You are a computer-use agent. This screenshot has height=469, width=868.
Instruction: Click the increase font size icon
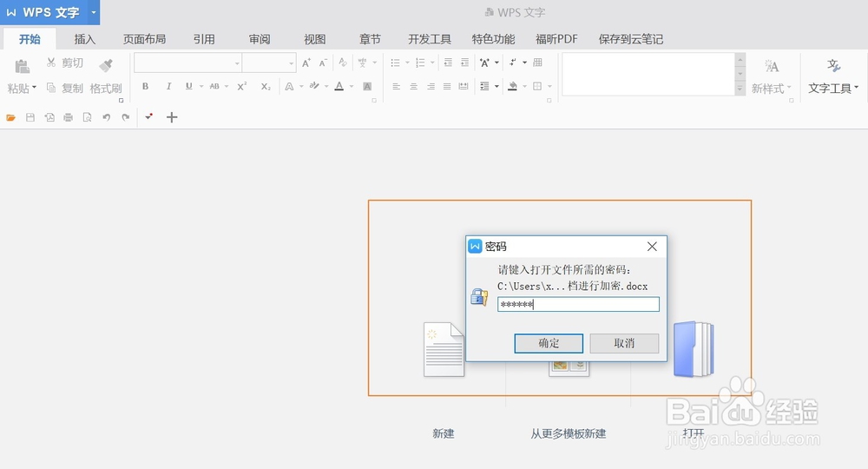pyautogui.click(x=306, y=63)
